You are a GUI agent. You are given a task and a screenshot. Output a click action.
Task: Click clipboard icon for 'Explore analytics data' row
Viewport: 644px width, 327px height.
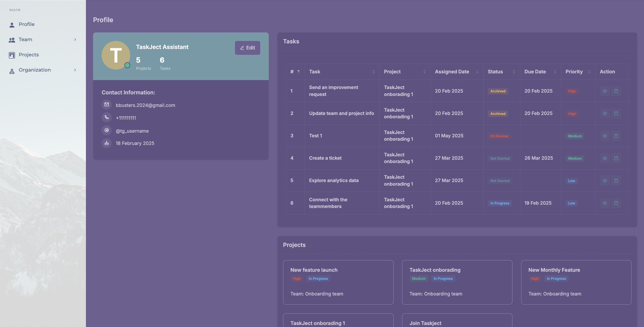coord(616,181)
